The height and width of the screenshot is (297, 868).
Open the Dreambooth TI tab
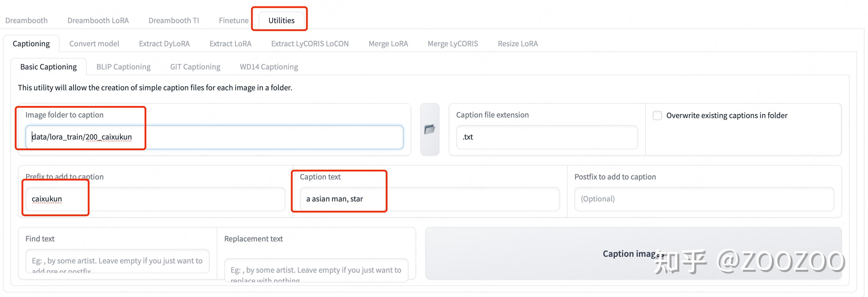tap(174, 21)
